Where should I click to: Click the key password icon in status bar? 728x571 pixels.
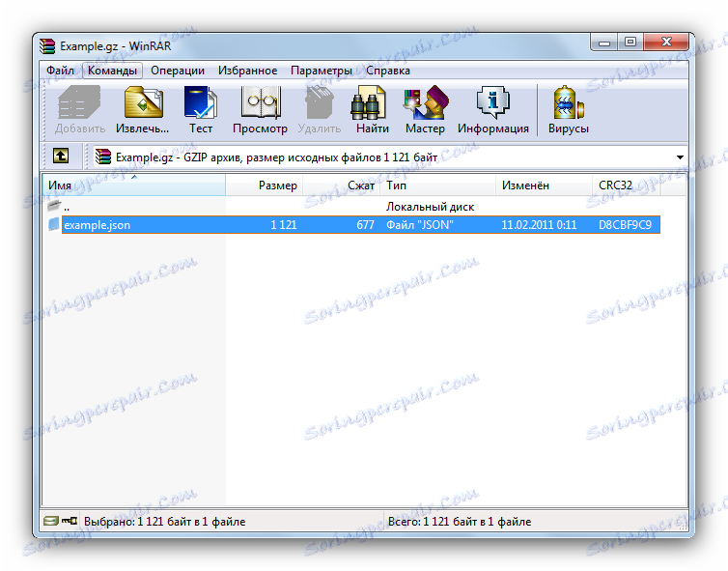(70, 521)
